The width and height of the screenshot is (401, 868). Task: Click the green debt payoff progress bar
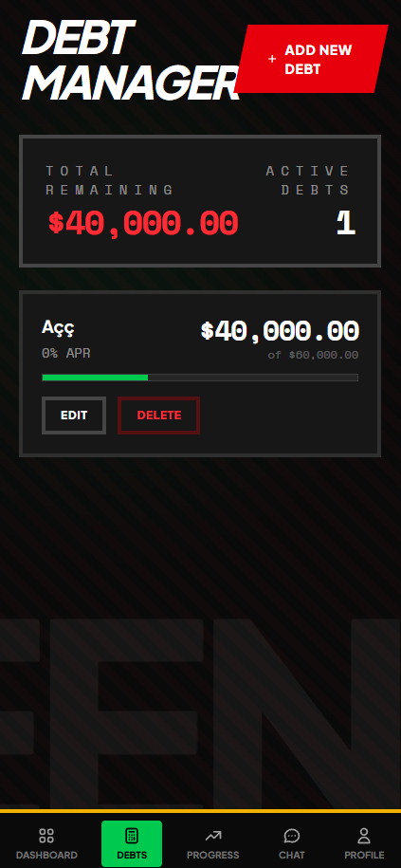coord(200,378)
